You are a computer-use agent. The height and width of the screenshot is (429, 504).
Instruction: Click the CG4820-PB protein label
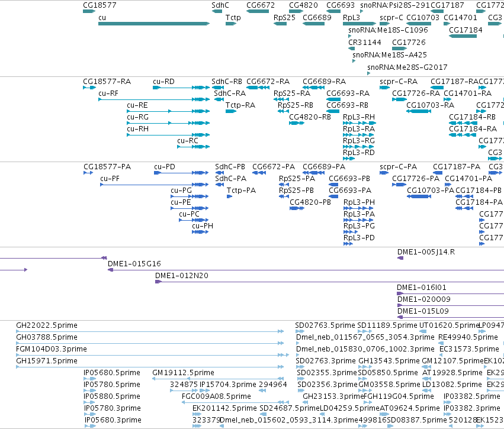tap(310, 202)
